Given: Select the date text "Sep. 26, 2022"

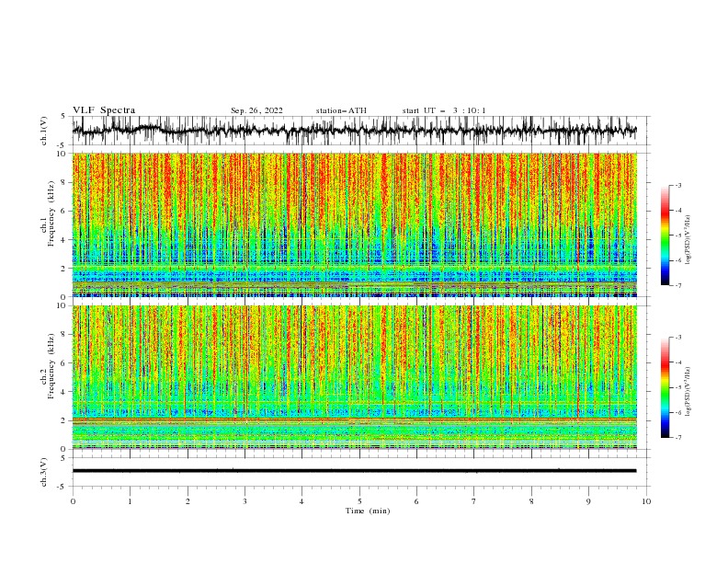Looking at the screenshot, I should (x=256, y=110).
